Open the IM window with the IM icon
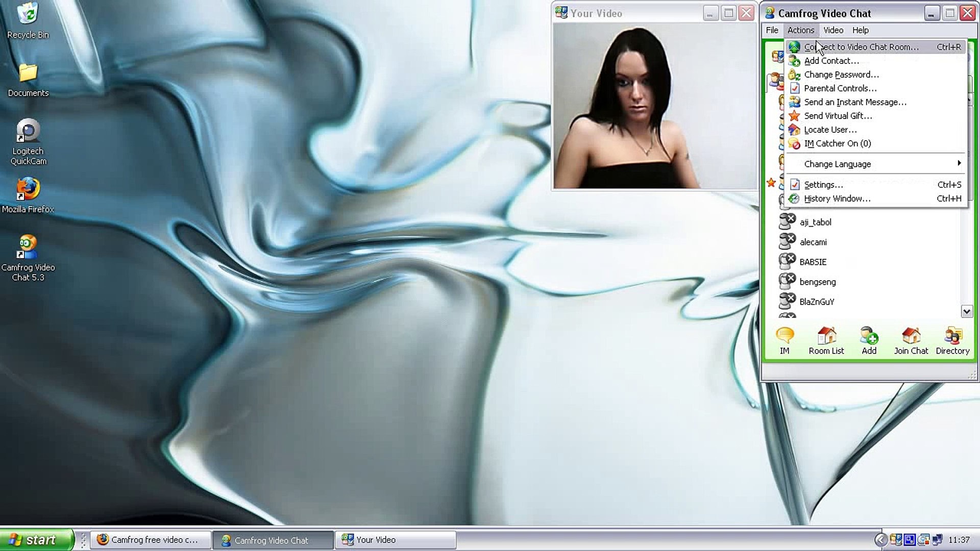 click(785, 339)
